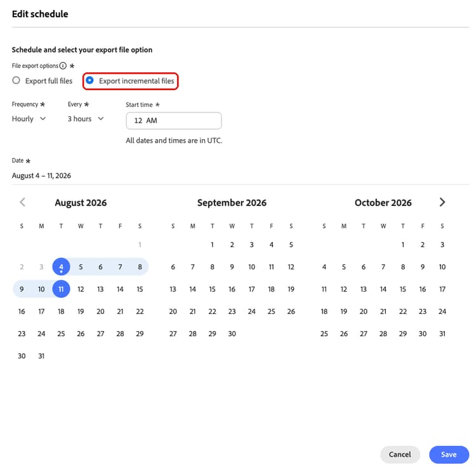Pick August 11 as the end date

(61, 289)
